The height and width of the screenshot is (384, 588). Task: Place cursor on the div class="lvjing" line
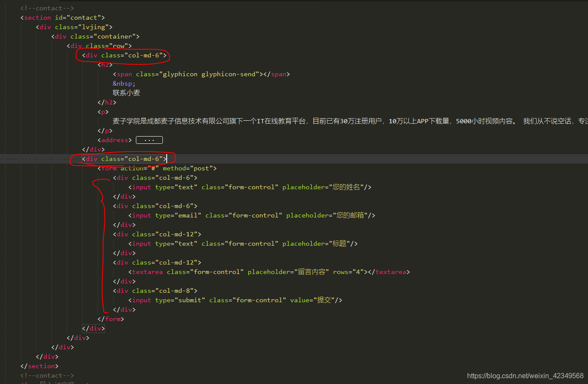74,27
